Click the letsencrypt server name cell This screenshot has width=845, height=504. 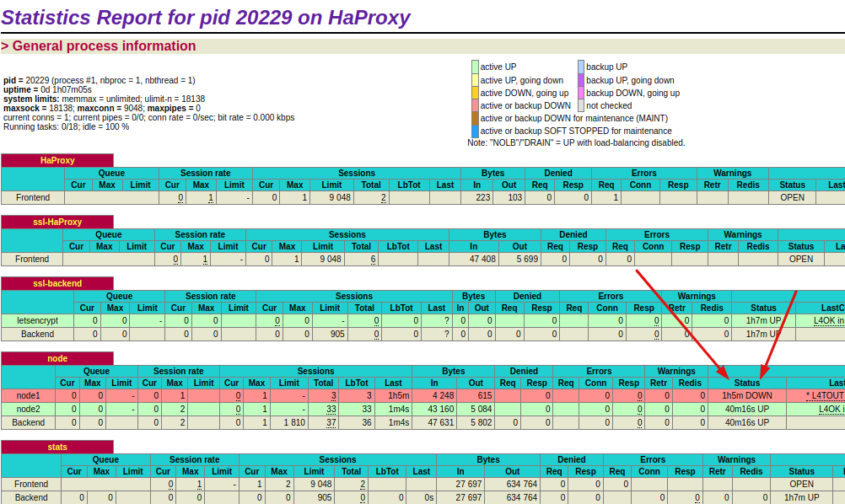click(38, 320)
